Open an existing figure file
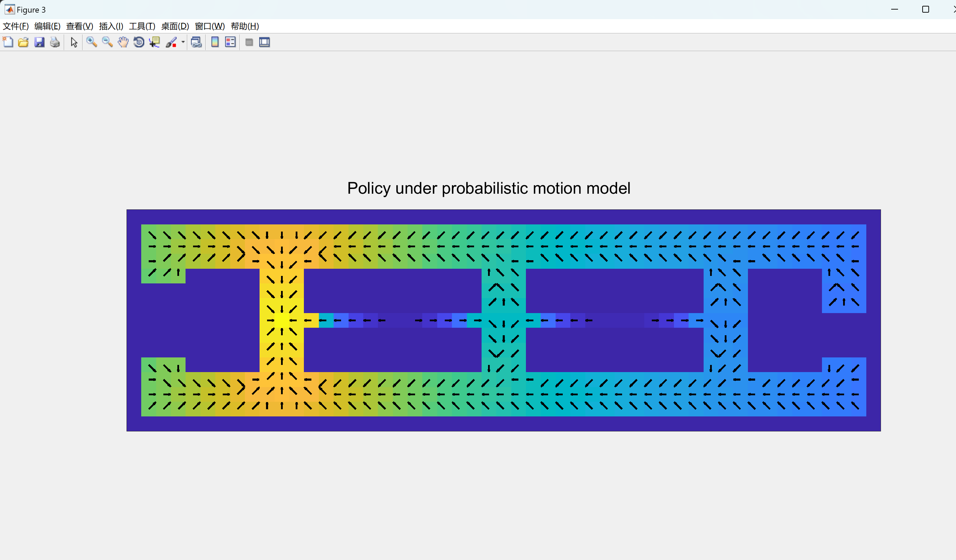 pos(24,42)
